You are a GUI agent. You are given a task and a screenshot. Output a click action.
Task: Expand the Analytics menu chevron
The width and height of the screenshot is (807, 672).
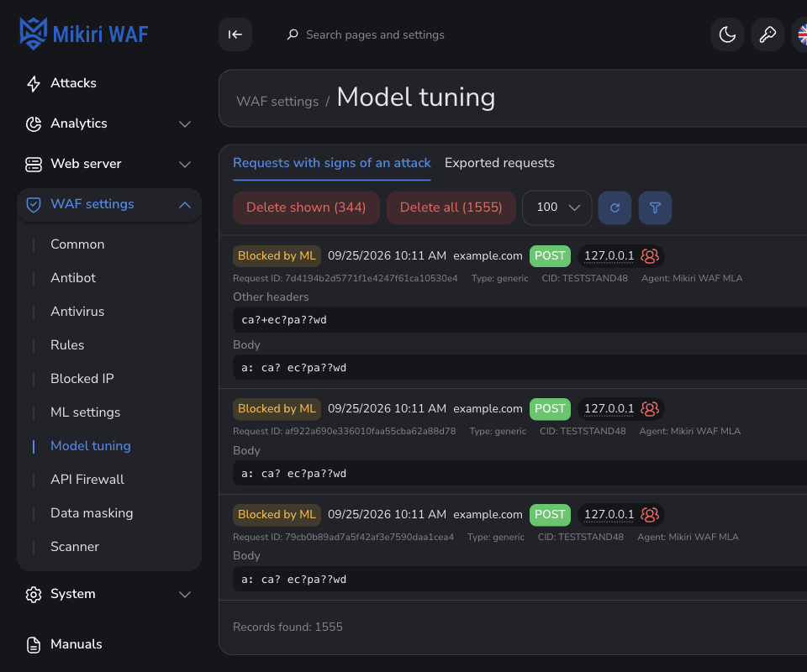click(185, 124)
